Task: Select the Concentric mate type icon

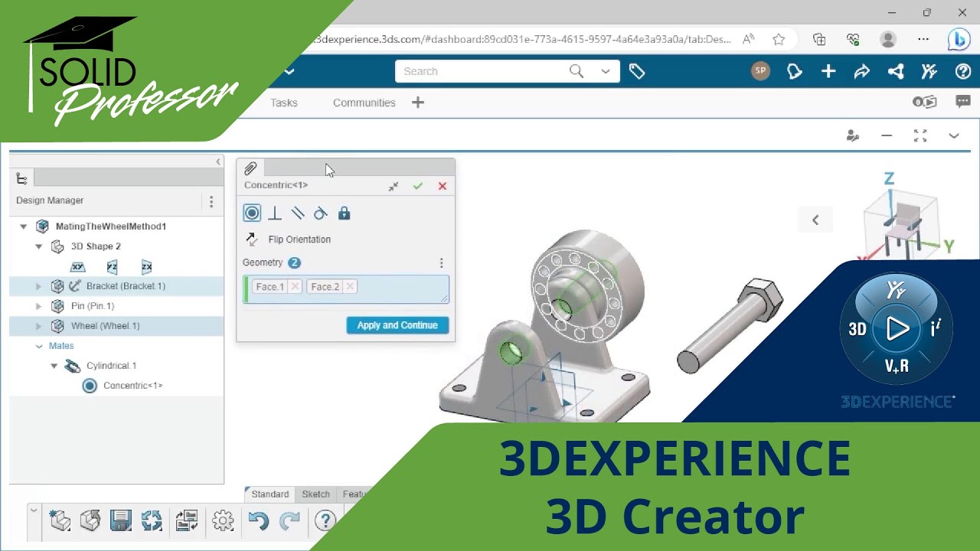Action: click(252, 214)
